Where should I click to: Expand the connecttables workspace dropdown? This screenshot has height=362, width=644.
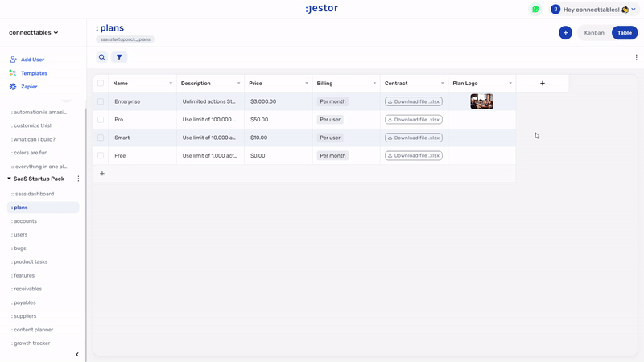pyautogui.click(x=34, y=32)
